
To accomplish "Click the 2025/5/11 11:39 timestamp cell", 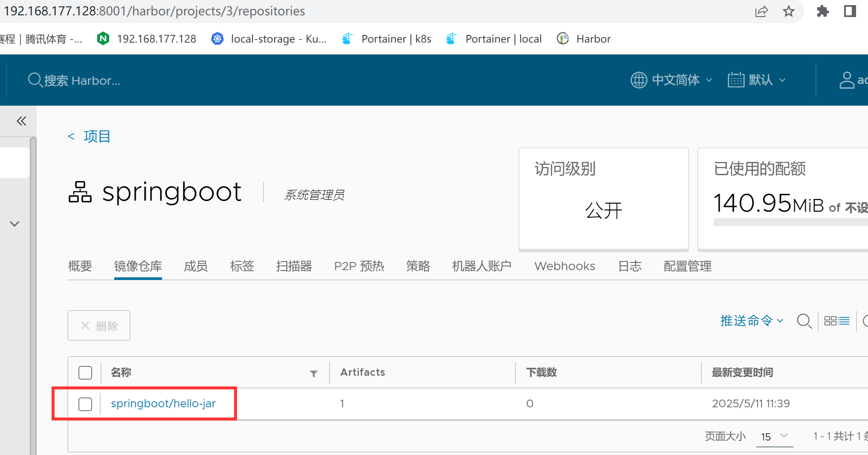I will pyautogui.click(x=751, y=403).
